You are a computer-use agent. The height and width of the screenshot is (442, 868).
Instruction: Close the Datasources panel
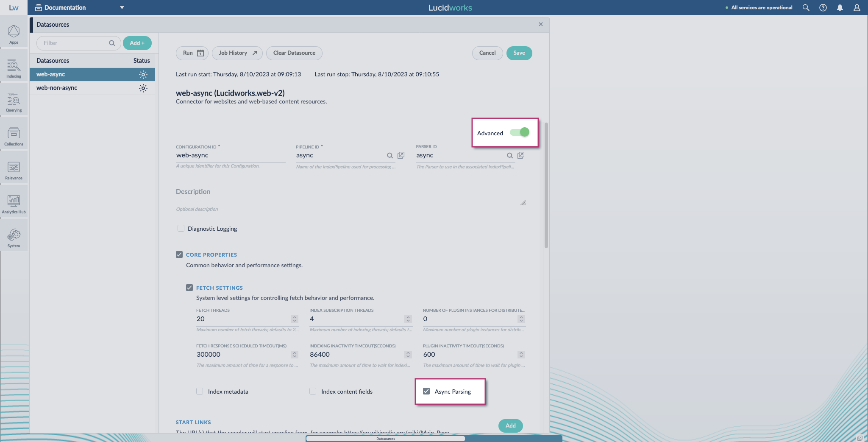pyautogui.click(x=541, y=24)
